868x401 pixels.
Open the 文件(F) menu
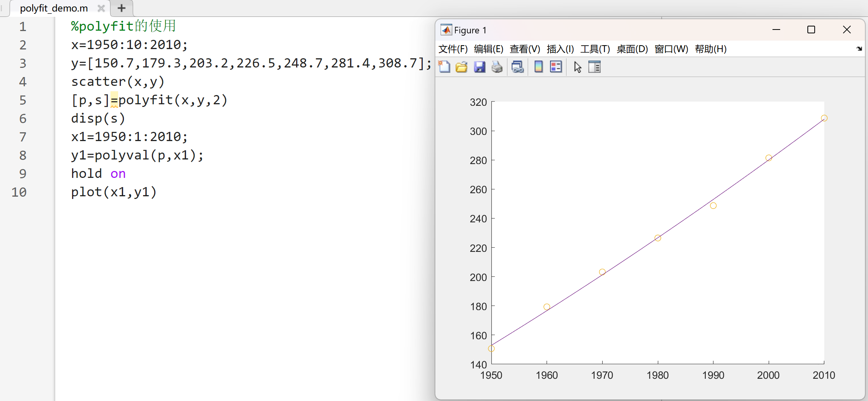pyautogui.click(x=453, y=49)
